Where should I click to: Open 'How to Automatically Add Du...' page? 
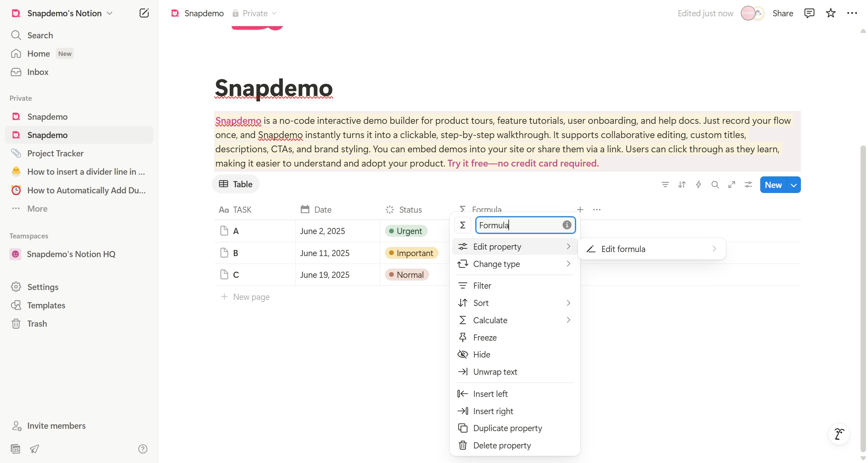pyautogui.click(x=79, y=190)
